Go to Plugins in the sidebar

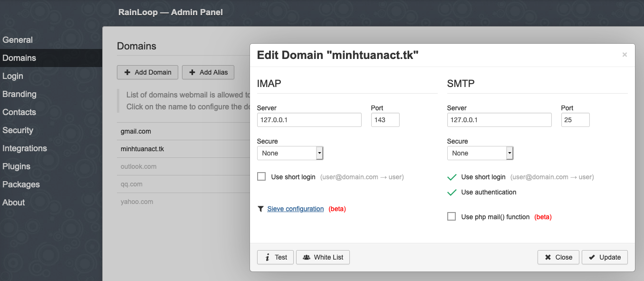click(x=16, y=166)
